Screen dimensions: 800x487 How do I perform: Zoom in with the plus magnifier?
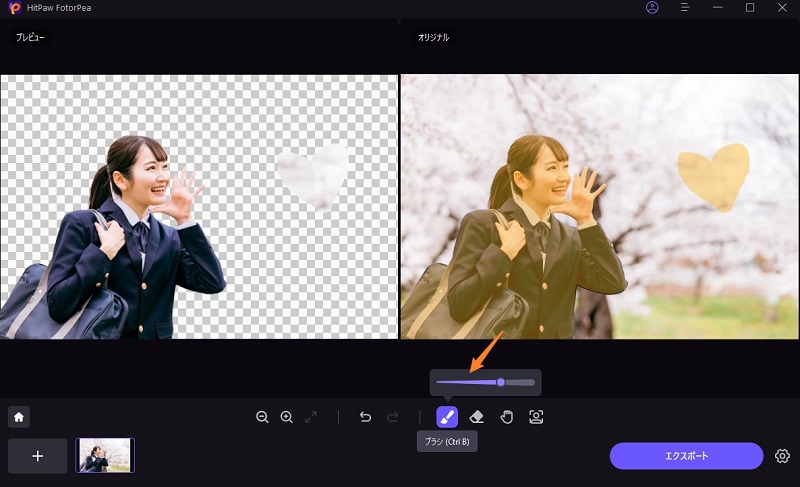(287, 417)
